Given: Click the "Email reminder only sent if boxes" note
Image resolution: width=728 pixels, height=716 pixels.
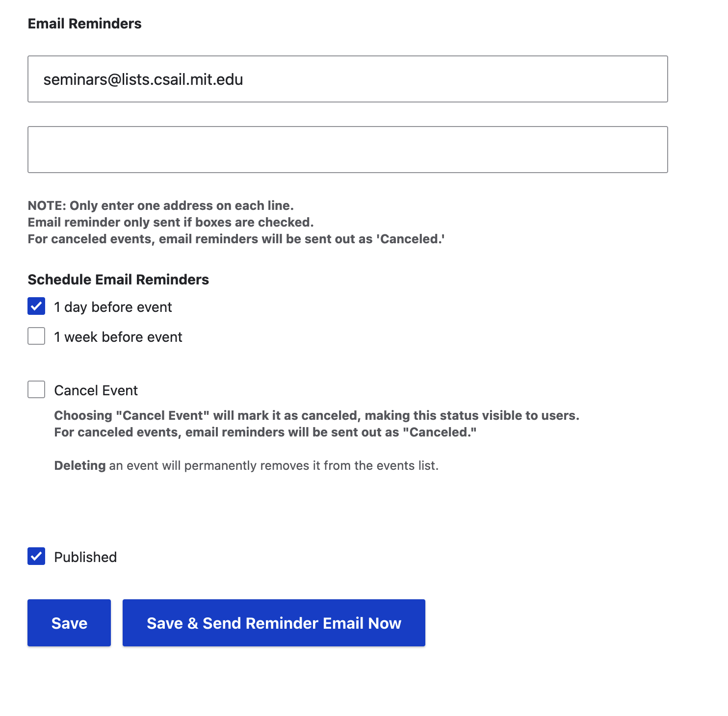Looking at the screenshot, I should point(170,222).
